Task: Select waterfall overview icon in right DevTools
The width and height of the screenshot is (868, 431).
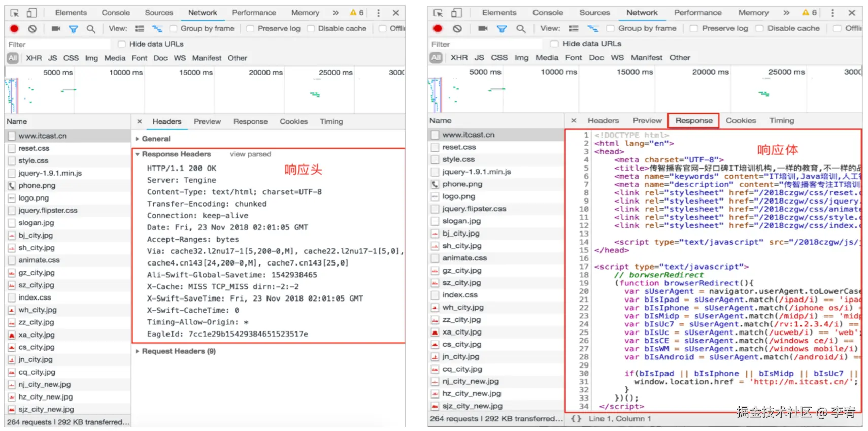Action: coord(593,29)
